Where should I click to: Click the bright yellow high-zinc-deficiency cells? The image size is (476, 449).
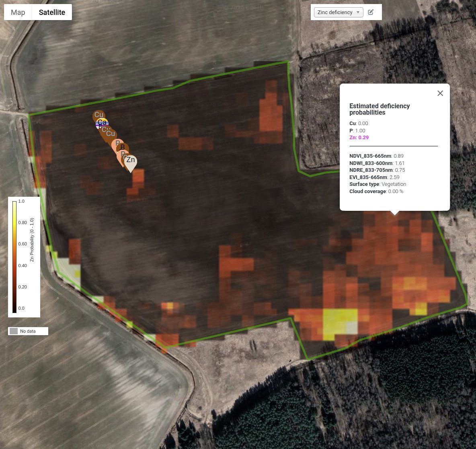coord(339,323)
